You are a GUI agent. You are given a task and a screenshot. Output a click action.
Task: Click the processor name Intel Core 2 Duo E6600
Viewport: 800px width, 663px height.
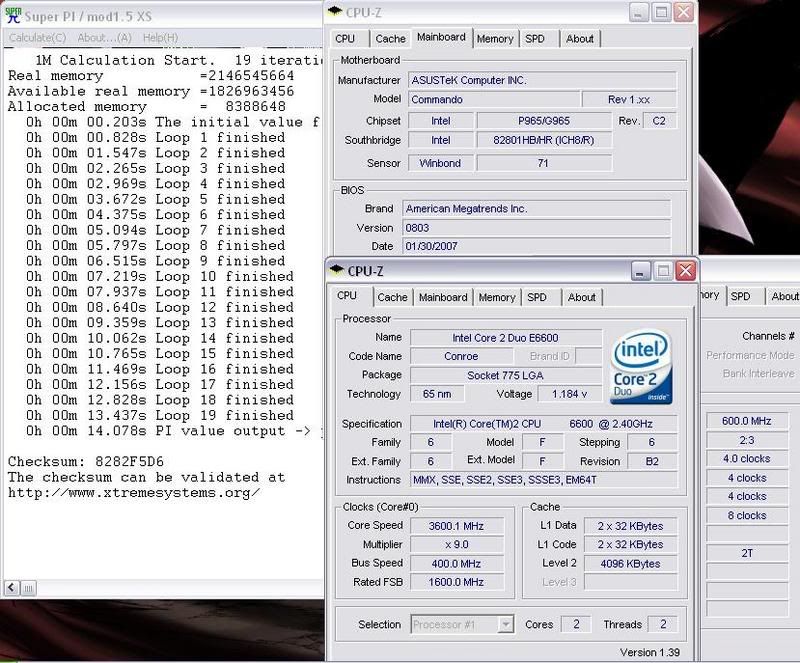point(506,338)
